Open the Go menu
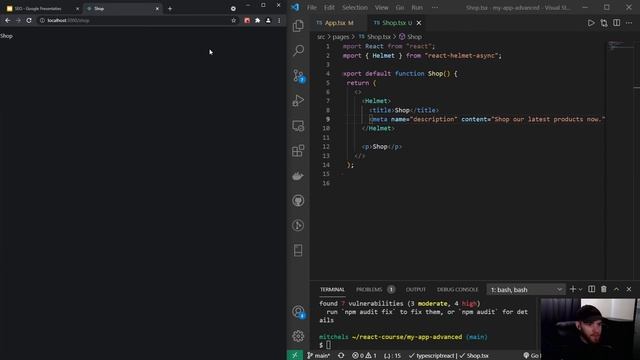This screenshot has width=640, height=360. click(x=400, y=7)
